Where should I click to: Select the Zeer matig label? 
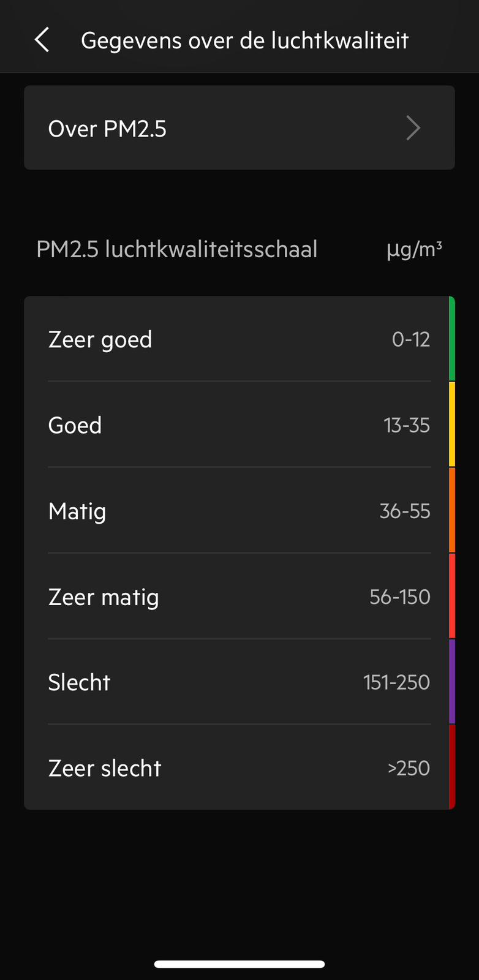[x=104, y=597]
